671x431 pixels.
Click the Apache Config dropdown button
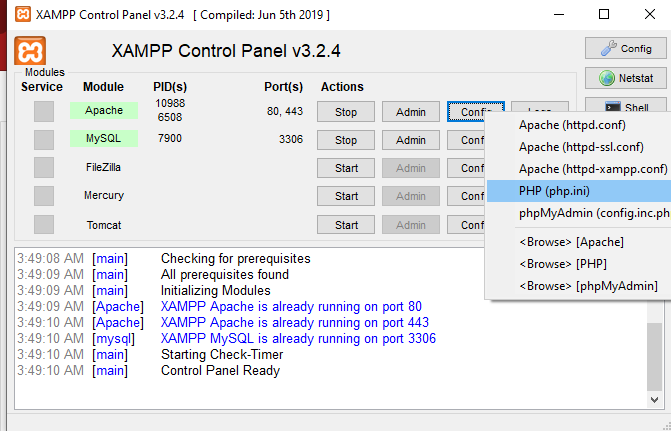476,112
